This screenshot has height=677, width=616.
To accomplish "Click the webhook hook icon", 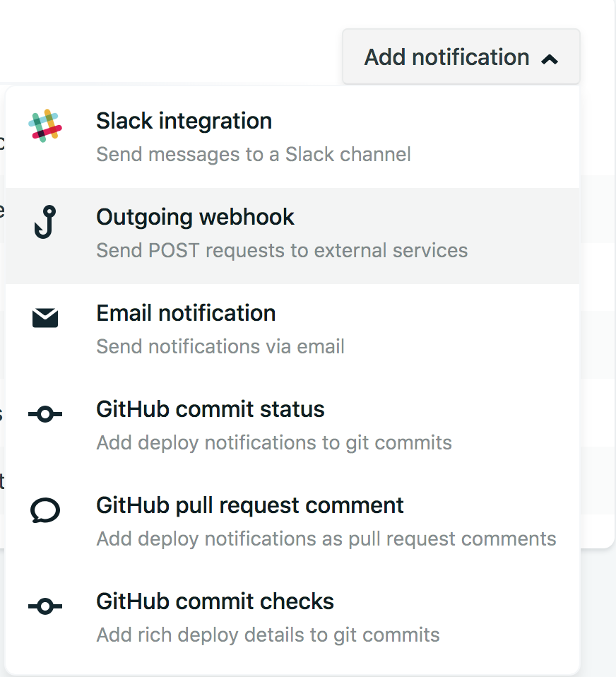I will tap(45, 222).
